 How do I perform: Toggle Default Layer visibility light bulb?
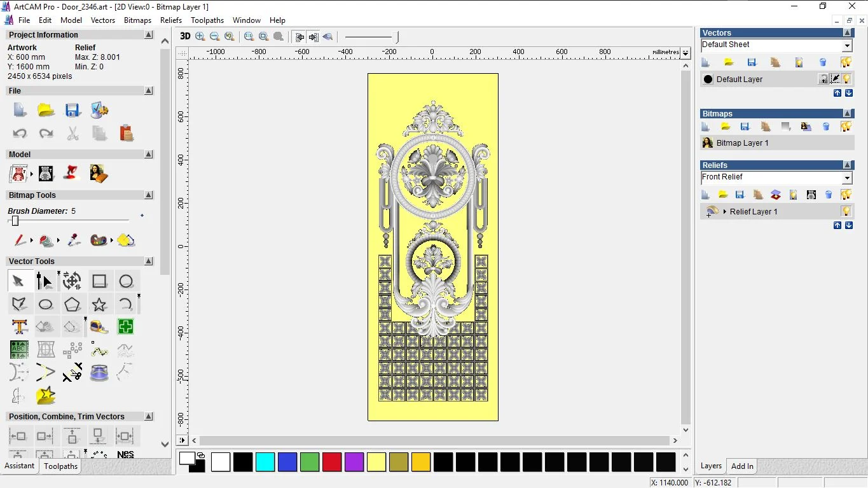(846, 79)
